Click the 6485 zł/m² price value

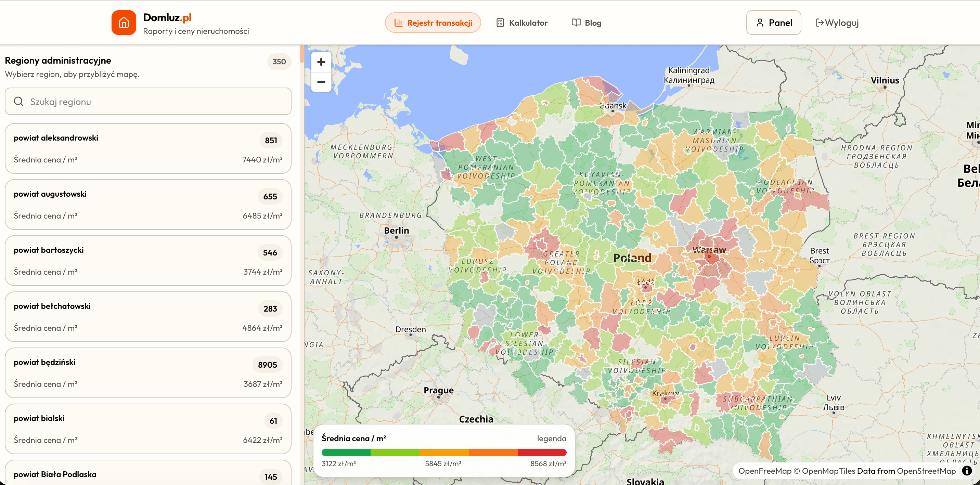click(x=262, y=216)
